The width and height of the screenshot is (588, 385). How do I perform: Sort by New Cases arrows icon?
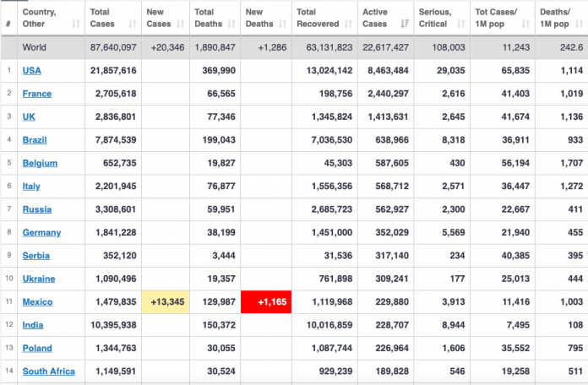tap(181, 24)
